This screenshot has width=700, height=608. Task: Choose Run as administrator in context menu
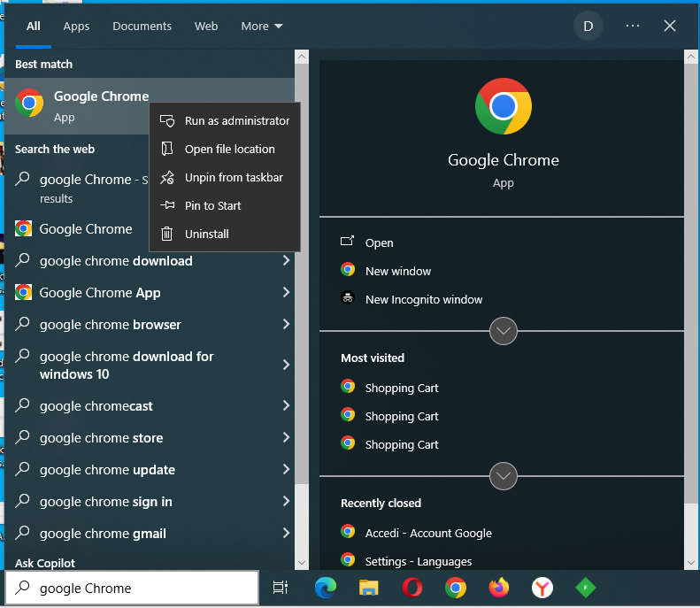(225, 121)
